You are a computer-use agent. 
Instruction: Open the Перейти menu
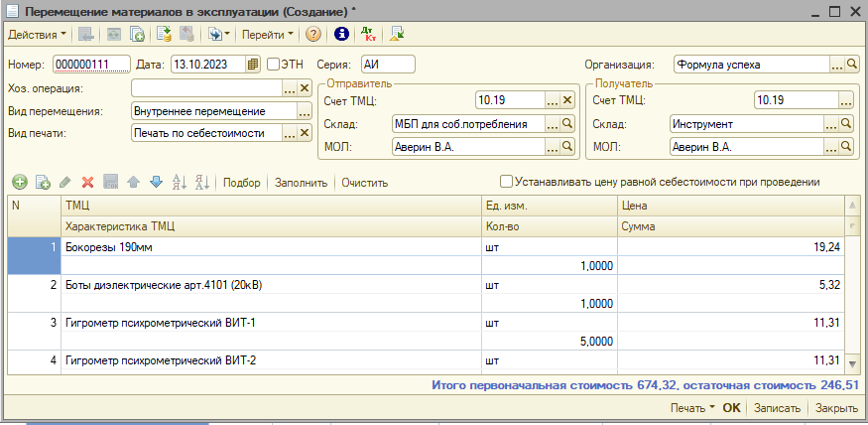(x=268, y=34)
